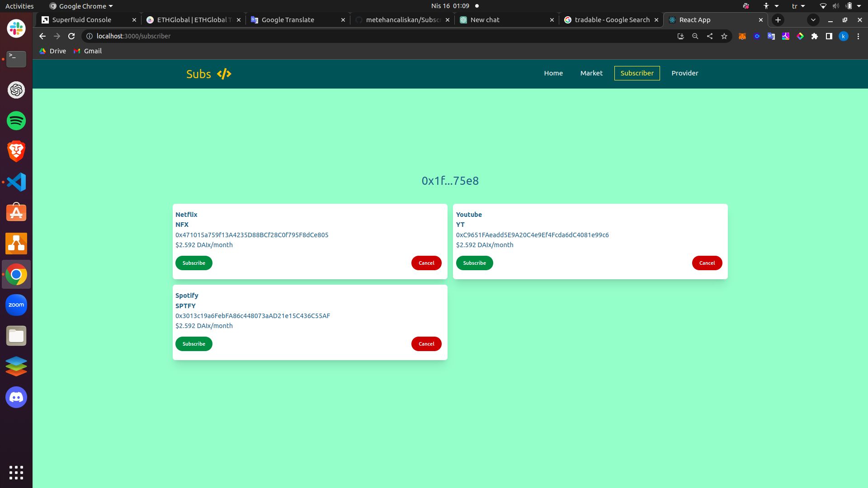The height and width of the screenshot is (488, 868).
Task: Open Zoom from the dock
Action: click(x=16, y=305)
